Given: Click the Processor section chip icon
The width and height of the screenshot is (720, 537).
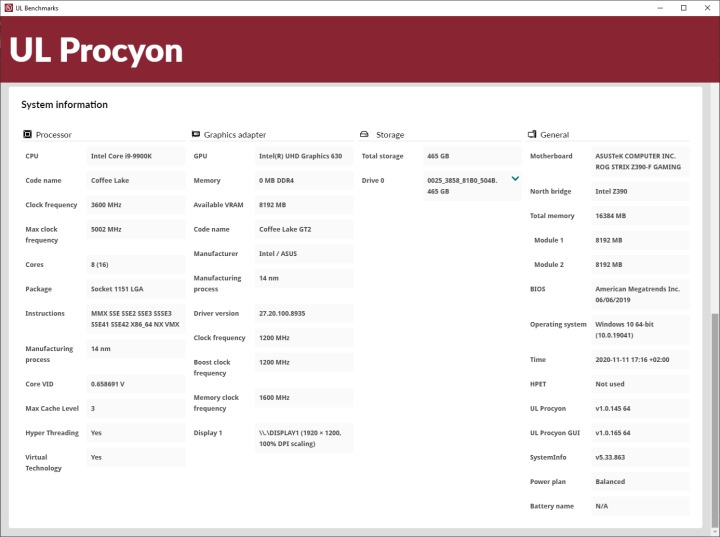Looking at the screenshot, I should pos(28,134).
